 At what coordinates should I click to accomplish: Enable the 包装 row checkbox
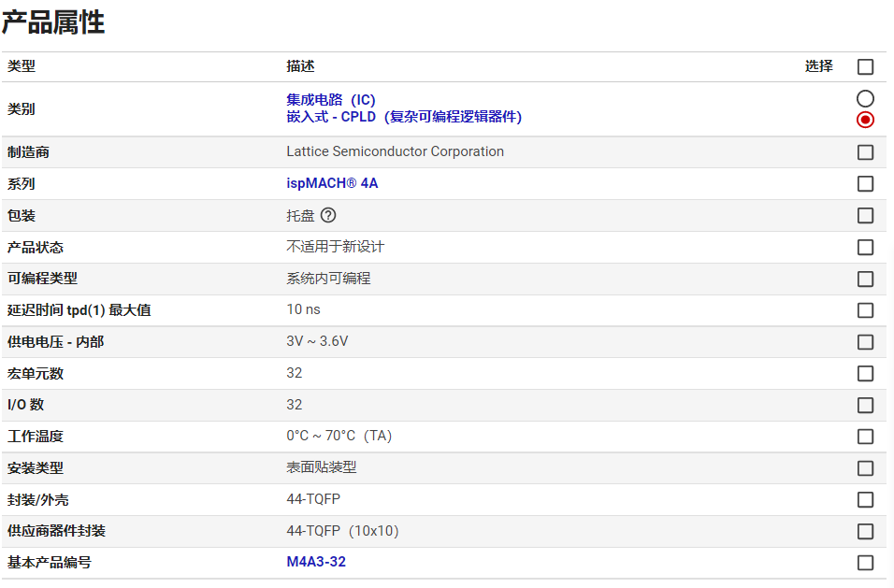[865, 216]
